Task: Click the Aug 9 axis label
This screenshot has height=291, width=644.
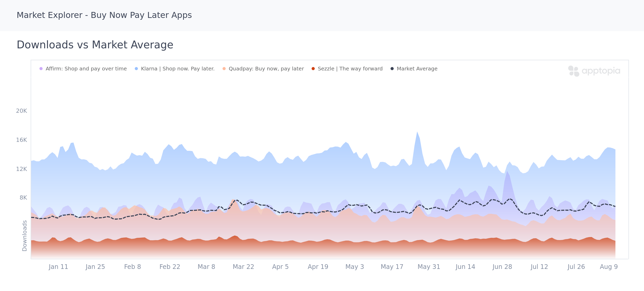Action: (x=609, y=267)
